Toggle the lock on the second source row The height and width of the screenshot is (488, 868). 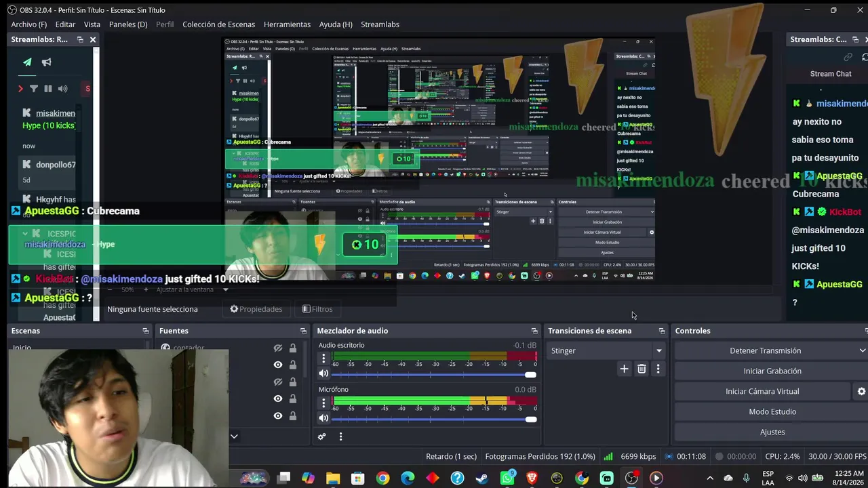[x=292, y=365]
